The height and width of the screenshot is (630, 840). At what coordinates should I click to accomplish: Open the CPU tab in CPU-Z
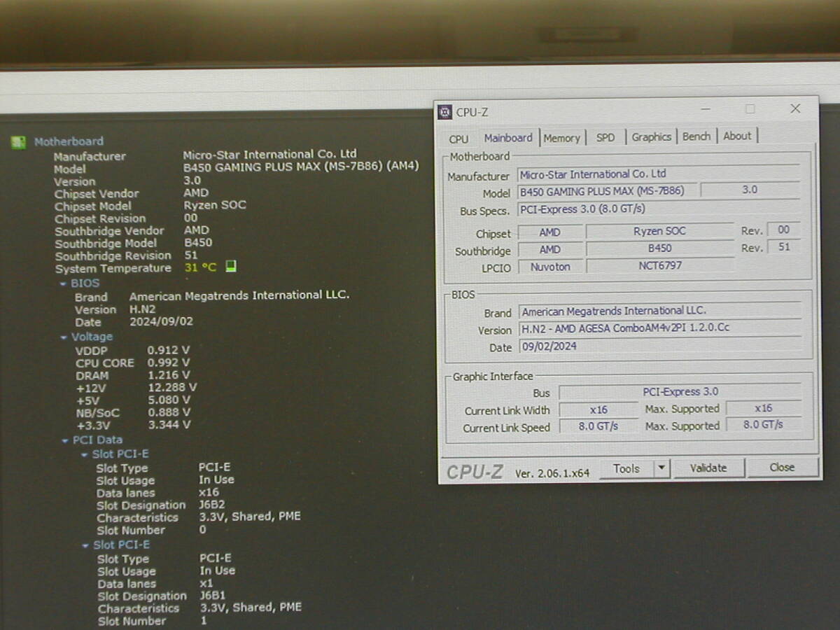pos(458,139)
